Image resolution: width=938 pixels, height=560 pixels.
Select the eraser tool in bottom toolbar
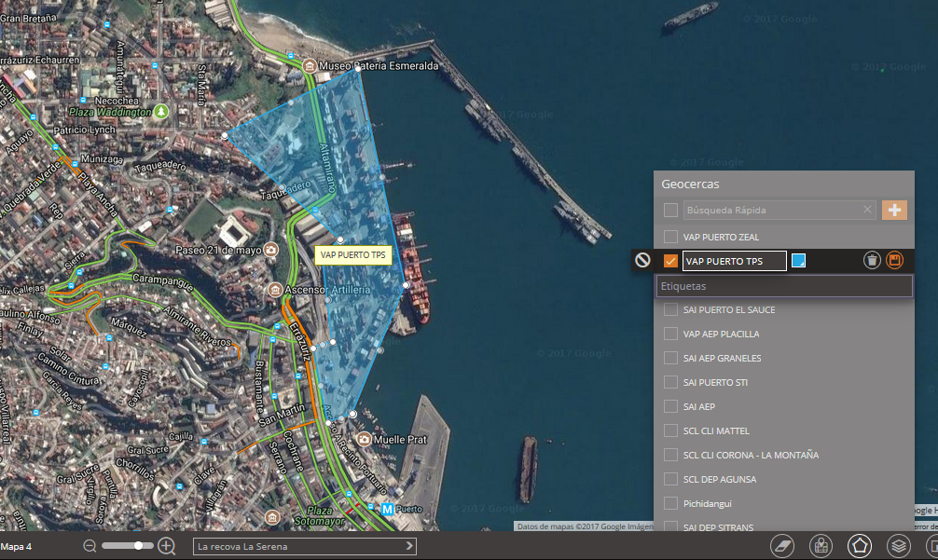point(782,546)
